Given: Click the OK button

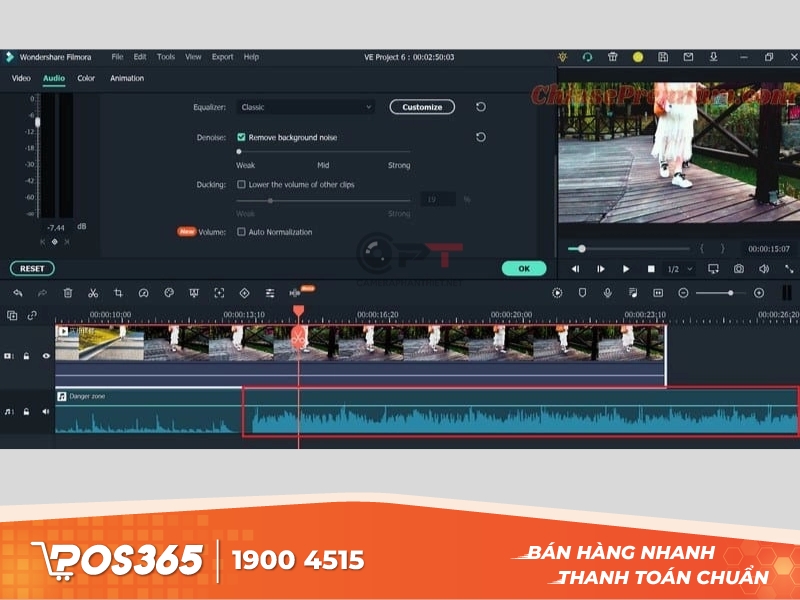Looking at the screenshot, I should point(524,268).
